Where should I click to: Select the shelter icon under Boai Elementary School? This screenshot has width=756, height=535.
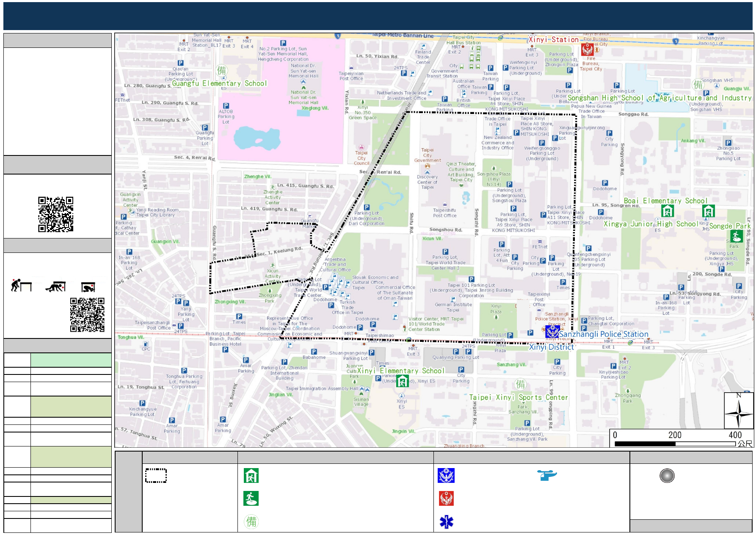pos(668,211)
